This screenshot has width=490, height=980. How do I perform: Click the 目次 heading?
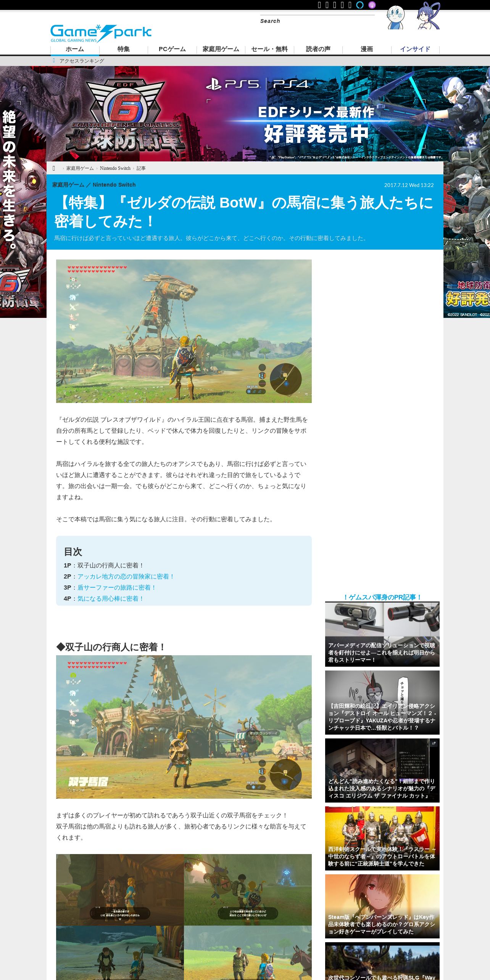[x=73, y=552]
